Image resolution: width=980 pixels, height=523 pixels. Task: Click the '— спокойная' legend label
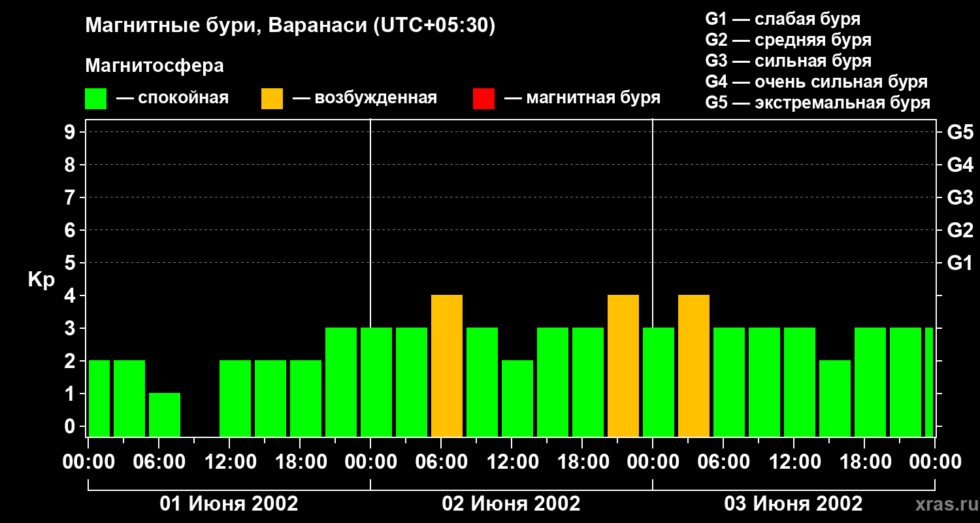pyautogui.click(x=172, y=99)
